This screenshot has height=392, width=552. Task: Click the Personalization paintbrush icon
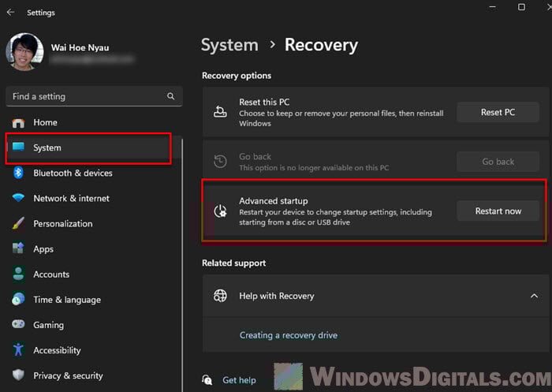18,223
